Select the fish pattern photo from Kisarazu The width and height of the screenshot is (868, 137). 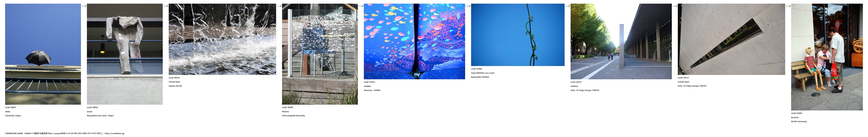tap(414, 41)
